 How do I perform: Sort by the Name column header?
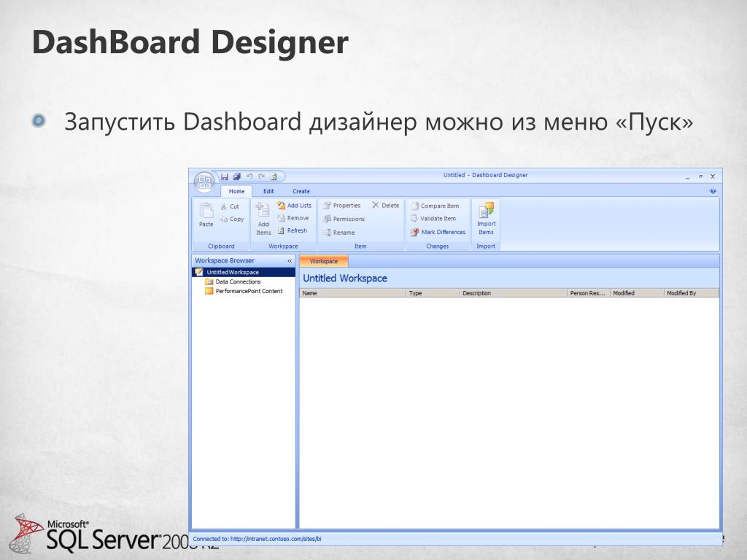point(352,293)
